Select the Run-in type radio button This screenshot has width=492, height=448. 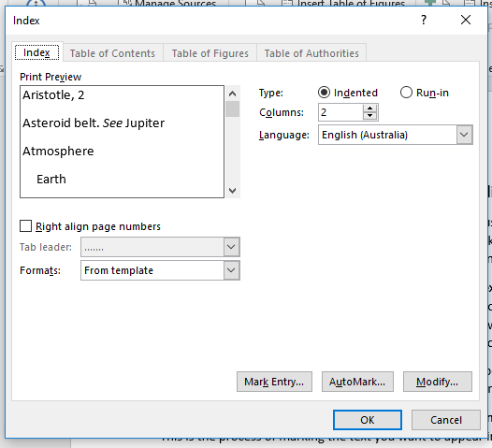pyautogui.click(x=406, y=93)
